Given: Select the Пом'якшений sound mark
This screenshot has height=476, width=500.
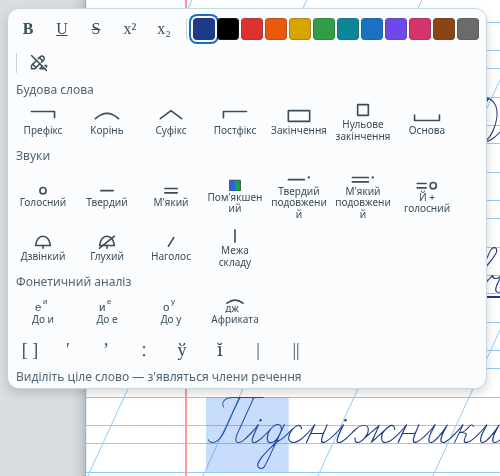Looking at the screenshot, I should point(235,197).
